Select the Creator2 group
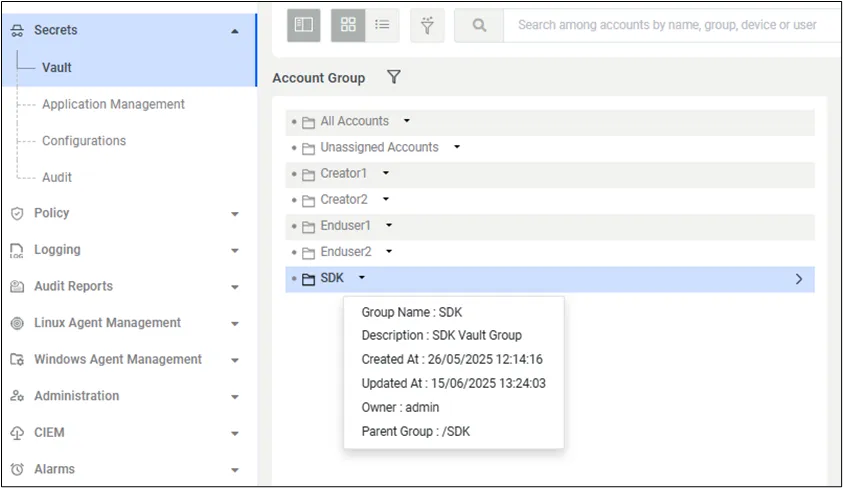 (x=344, y=199)
